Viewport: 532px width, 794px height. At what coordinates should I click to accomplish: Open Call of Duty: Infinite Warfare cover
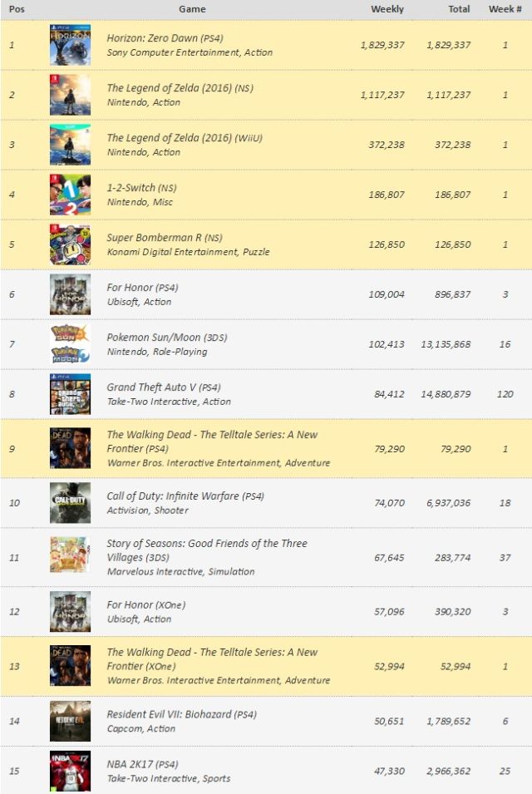click(70, 503)
